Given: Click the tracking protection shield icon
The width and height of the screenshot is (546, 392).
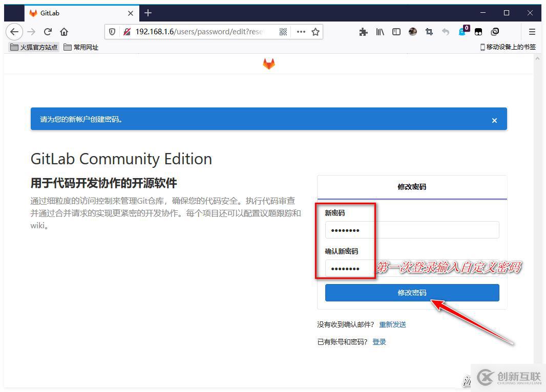Looking at the screenshot, I should [x=112, y=31].
